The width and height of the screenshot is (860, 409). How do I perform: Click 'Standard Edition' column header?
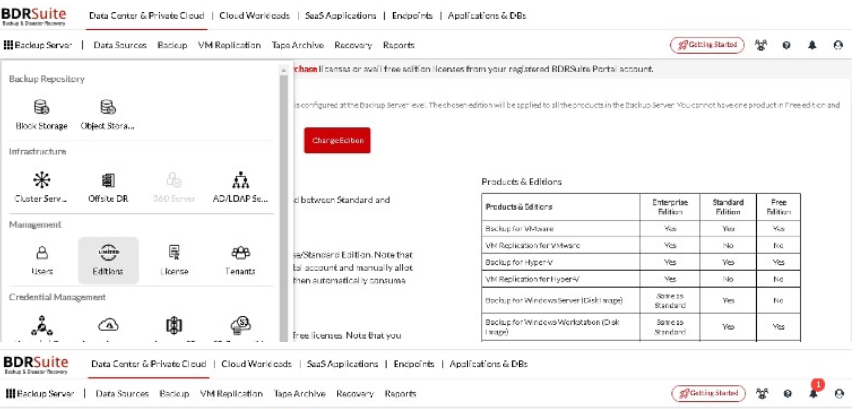click(x=728, y=207)
